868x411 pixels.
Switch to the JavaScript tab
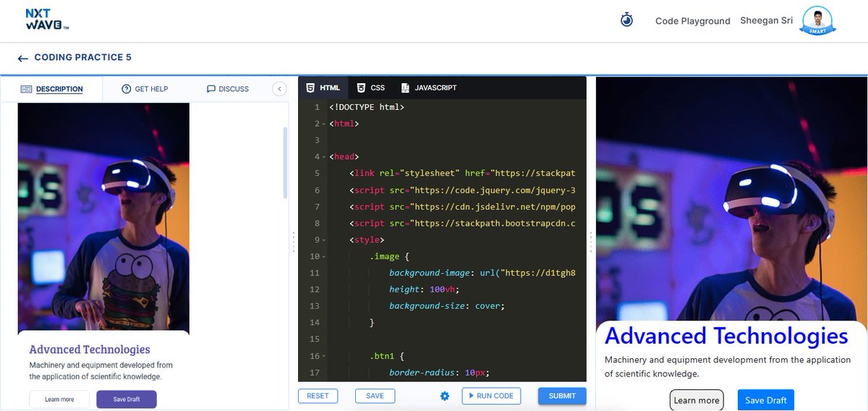point(429,88)
